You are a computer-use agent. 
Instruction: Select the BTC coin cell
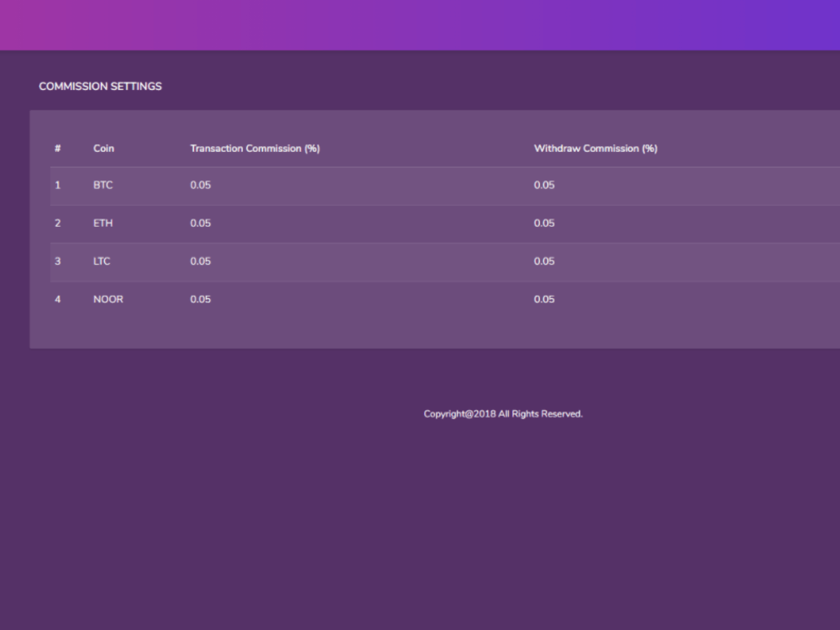[102, 185]
